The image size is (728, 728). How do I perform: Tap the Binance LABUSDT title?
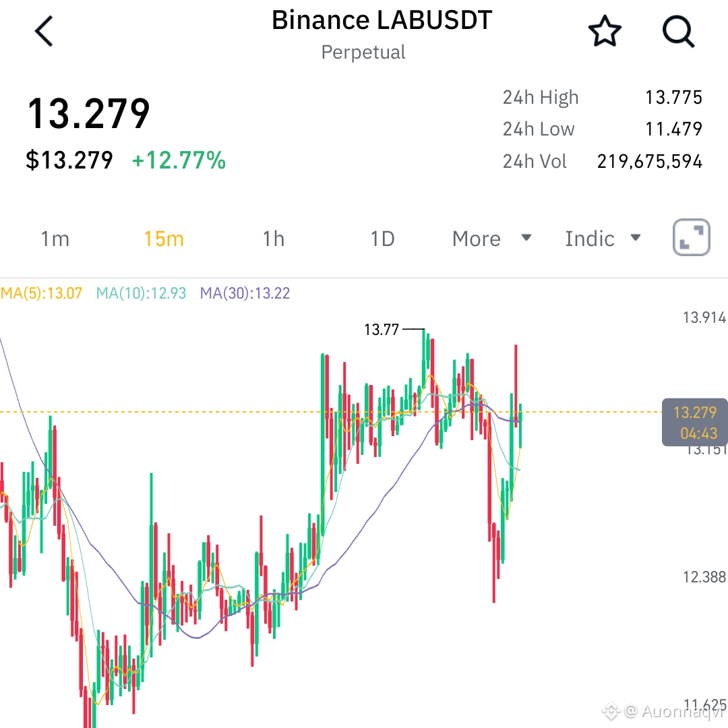382,20
